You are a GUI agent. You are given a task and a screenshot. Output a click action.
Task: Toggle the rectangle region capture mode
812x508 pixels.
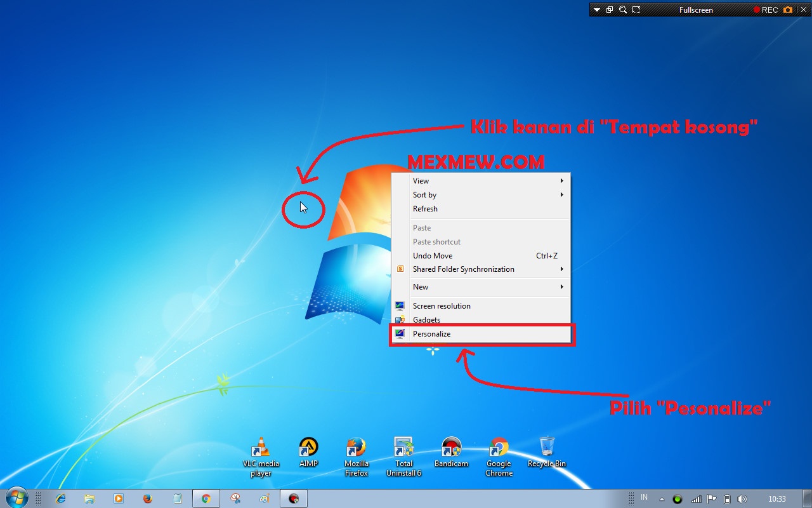[x=636, y=10]
